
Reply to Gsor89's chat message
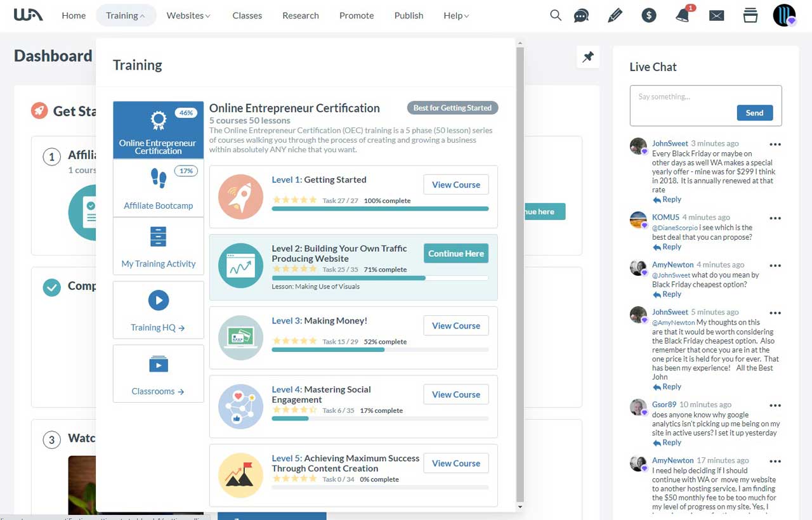pyautogui.click(x=667, y=443)
